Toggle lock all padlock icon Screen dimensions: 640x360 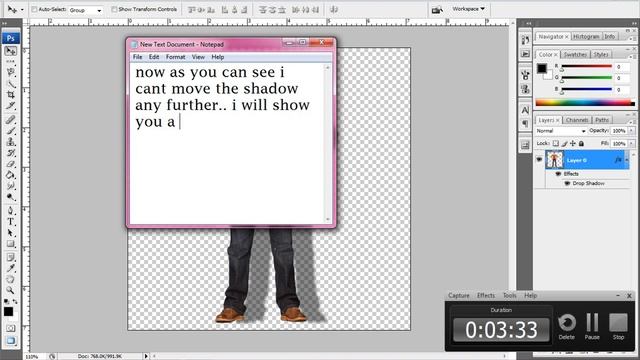(581, 143)
